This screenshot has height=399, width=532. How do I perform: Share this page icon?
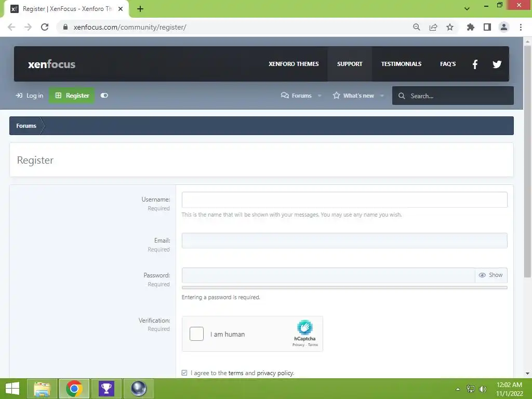[x=433, y=27]
